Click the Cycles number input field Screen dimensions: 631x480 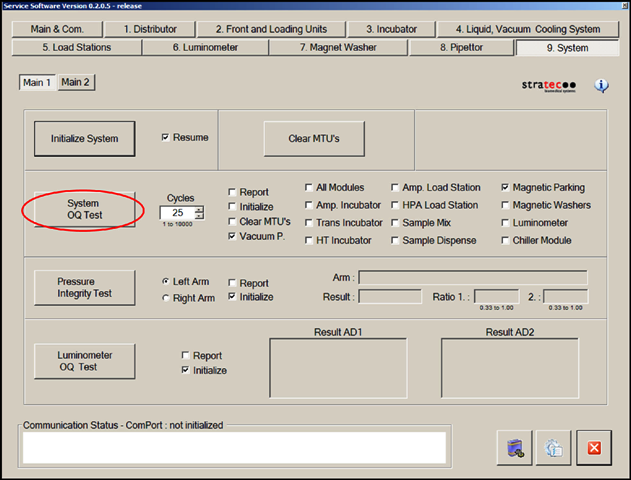click(177, 213)
